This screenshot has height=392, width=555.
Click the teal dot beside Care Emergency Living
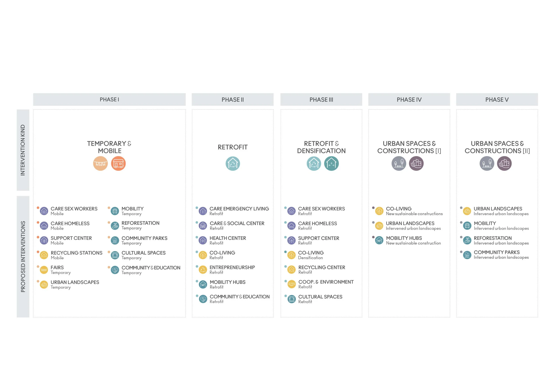[197, 208]
